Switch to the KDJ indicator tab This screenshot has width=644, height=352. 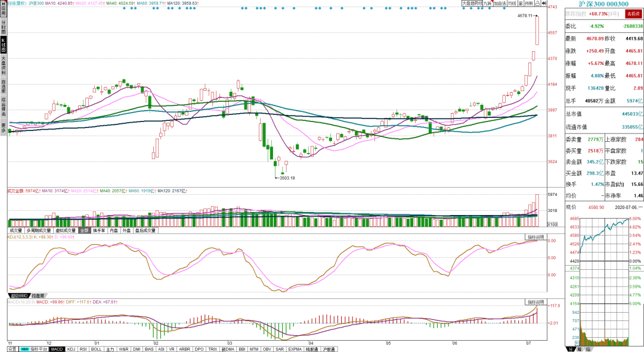(71, 349)
